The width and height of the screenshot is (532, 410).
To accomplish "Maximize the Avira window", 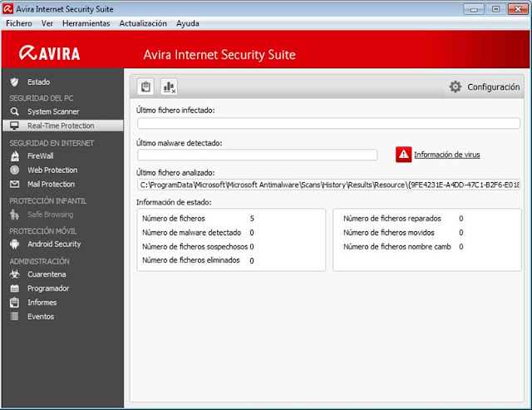I will point(495,9).
